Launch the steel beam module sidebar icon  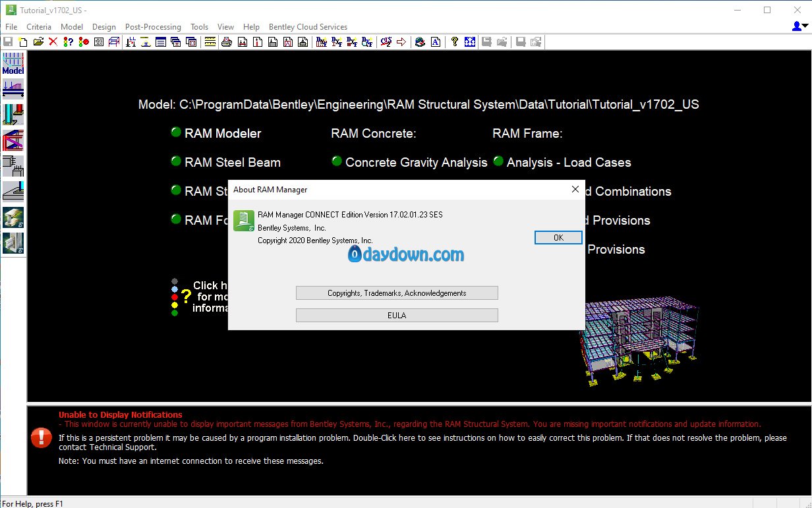13,89
